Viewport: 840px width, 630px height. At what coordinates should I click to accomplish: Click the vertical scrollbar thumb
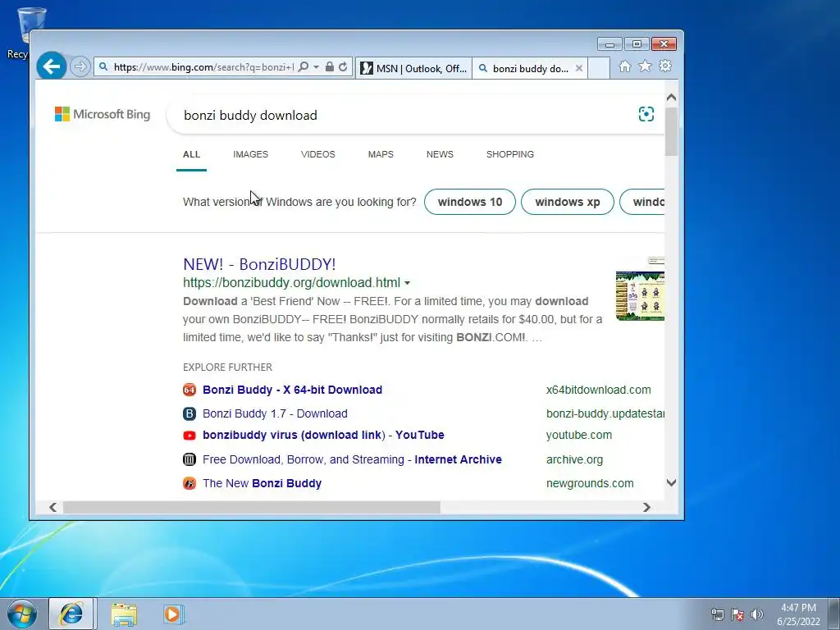click(x=671, y=132)
